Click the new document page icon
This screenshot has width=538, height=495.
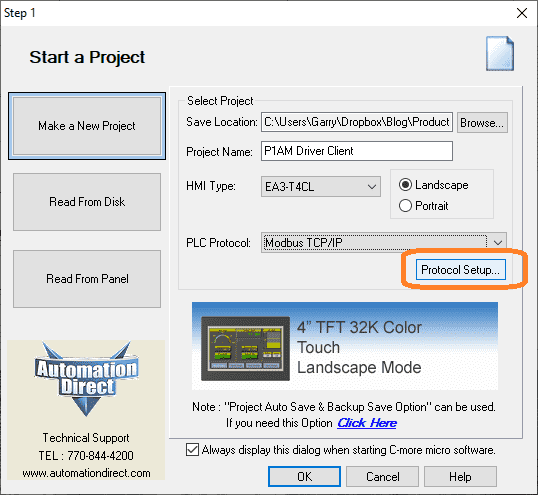pos(500,54)
